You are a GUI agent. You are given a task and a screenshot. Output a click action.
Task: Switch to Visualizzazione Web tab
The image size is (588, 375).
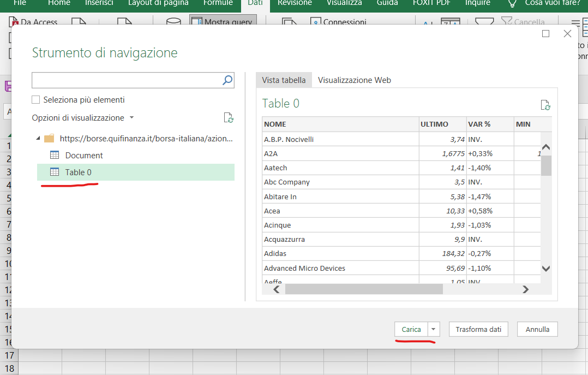click(354, 80)
